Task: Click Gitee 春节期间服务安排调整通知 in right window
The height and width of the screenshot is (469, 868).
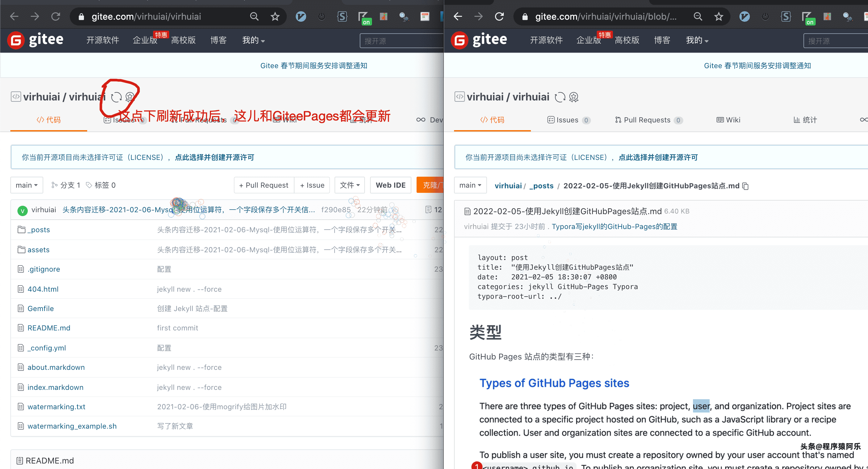Action: [x=757, y=66]
